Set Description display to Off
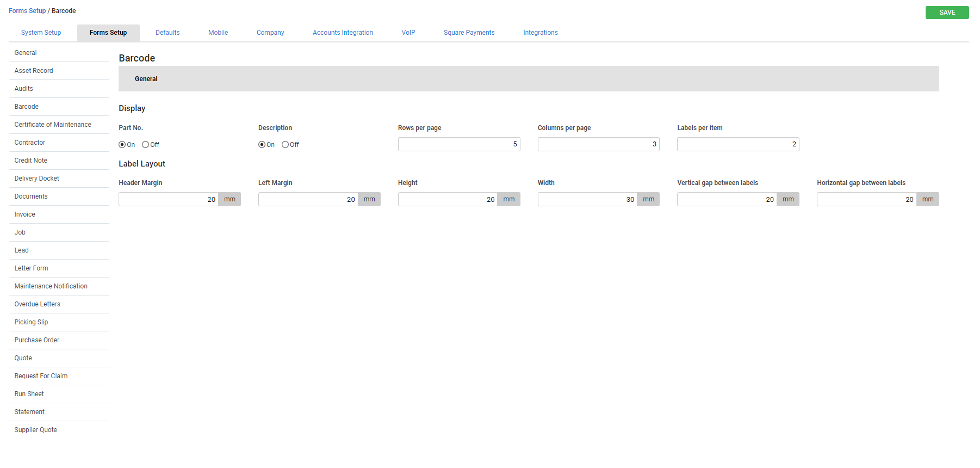The width and height of the screenshot is (980, 468). [285, 145]
